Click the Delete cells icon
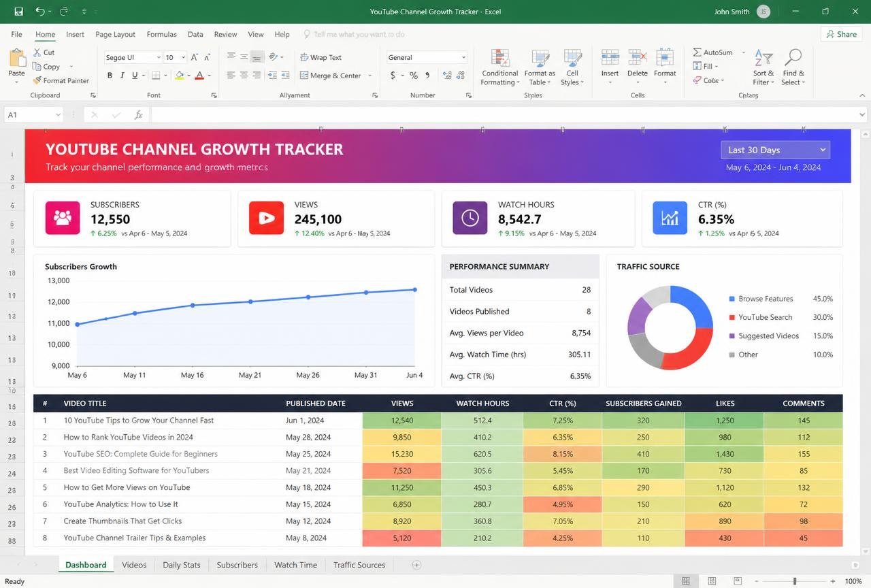This screenshot has width=871, height=588. click(x=638, y=58)
